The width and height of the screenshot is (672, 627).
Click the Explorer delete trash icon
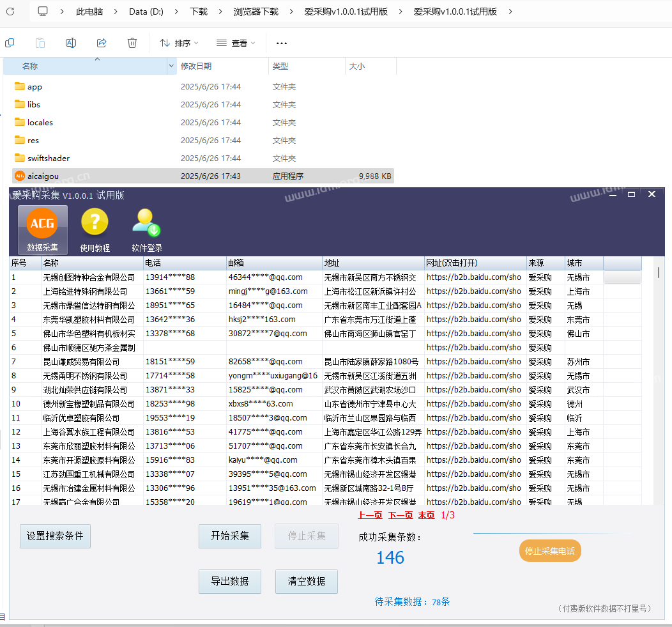132,43
